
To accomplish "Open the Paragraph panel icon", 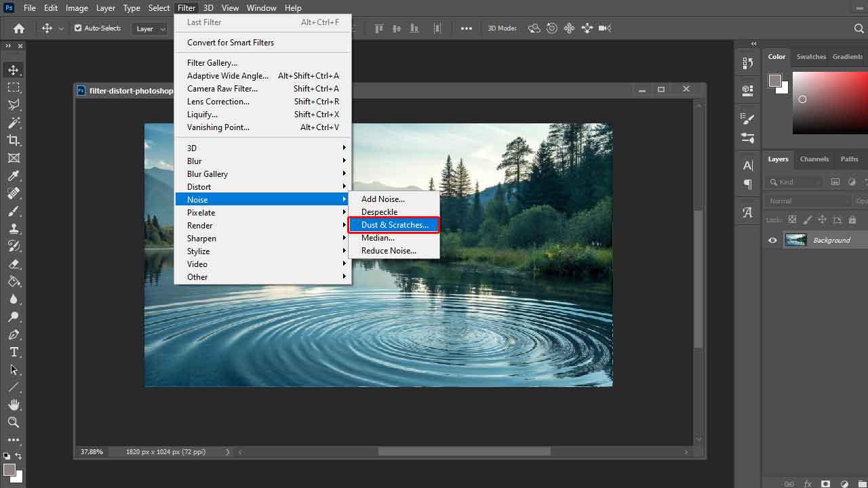I will [x=748, y=184].
